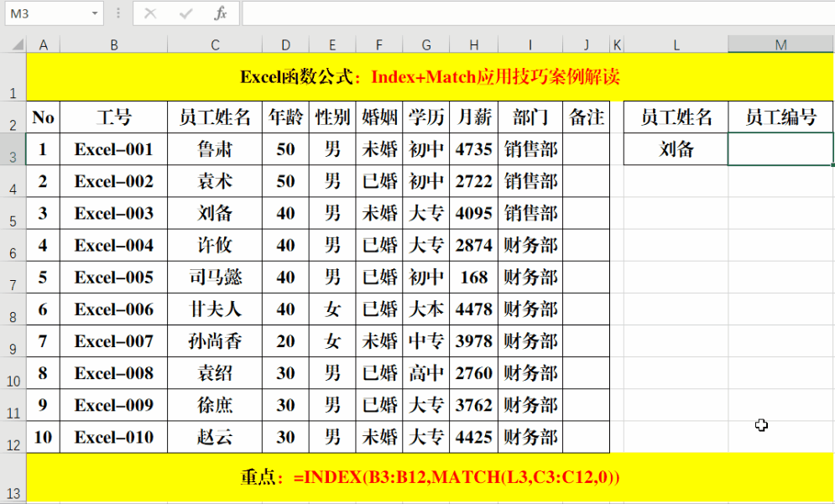
Task: Click name cell '甘夫人'
Action: click(x=215, y=309)
